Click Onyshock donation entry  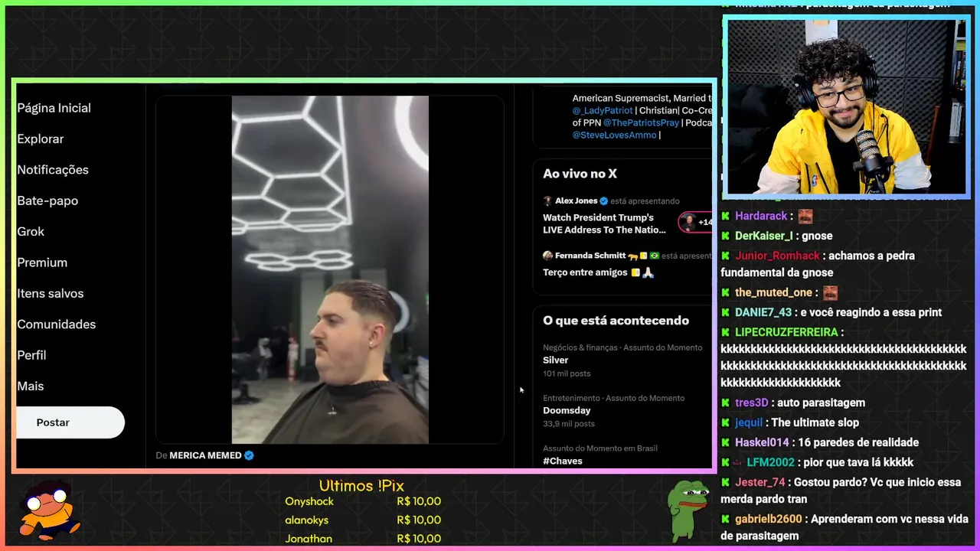pos(363,501)
